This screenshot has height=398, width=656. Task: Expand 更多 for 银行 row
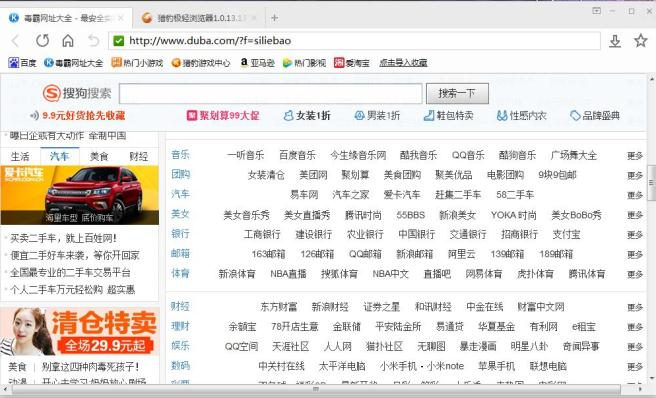pyautogui.click(x=635, y=235)
